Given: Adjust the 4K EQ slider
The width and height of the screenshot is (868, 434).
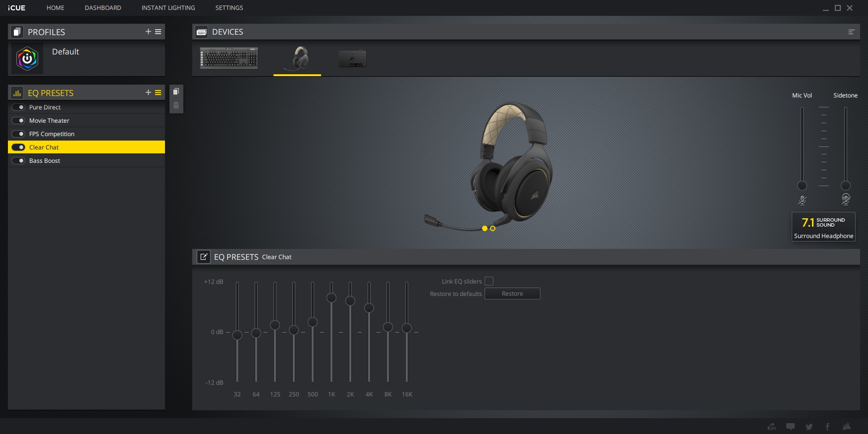Looking at the screenshot, I should [x=369, y=308].
